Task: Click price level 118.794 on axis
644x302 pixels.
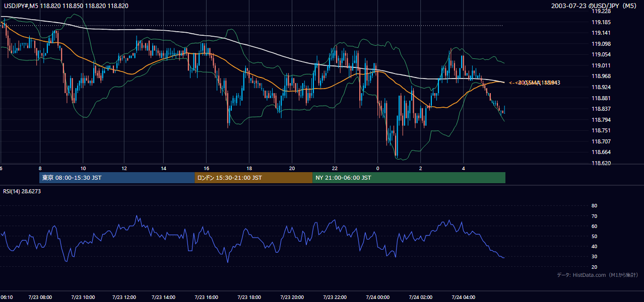Action: pyautogui.click(x=601, y=120)
